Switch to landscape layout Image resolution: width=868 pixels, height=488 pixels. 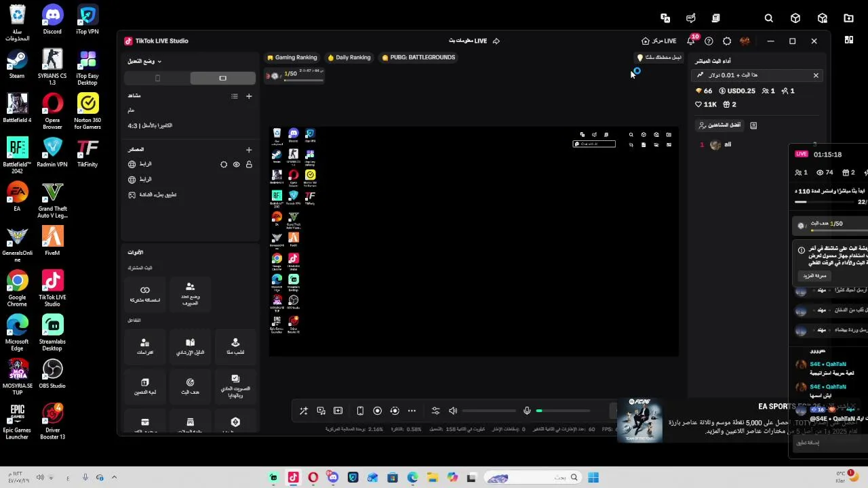(222, 78)
